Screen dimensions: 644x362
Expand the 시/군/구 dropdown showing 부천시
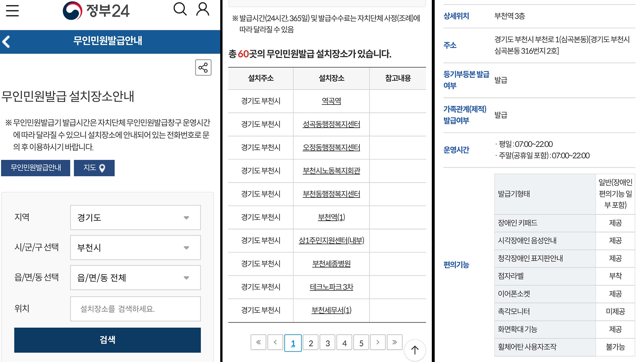135,247
